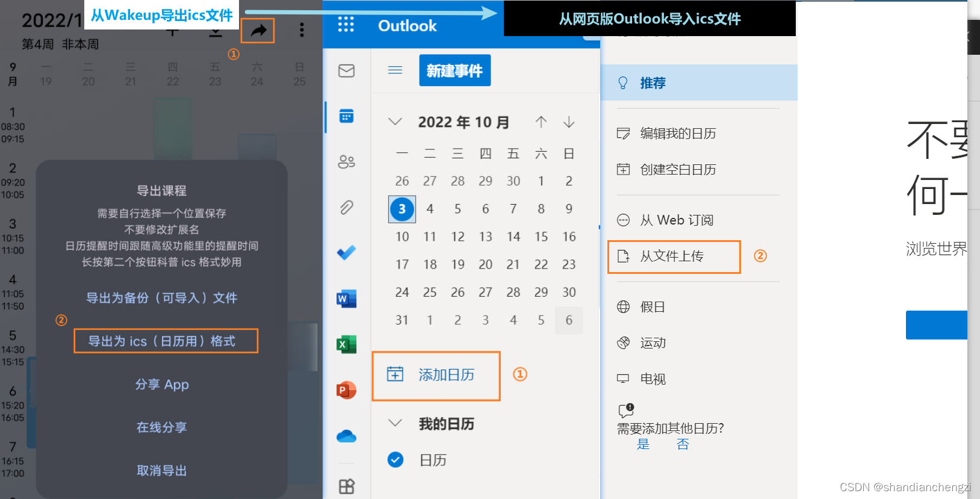
Task: Go to next month with down arrow
Action: point(569,122)
